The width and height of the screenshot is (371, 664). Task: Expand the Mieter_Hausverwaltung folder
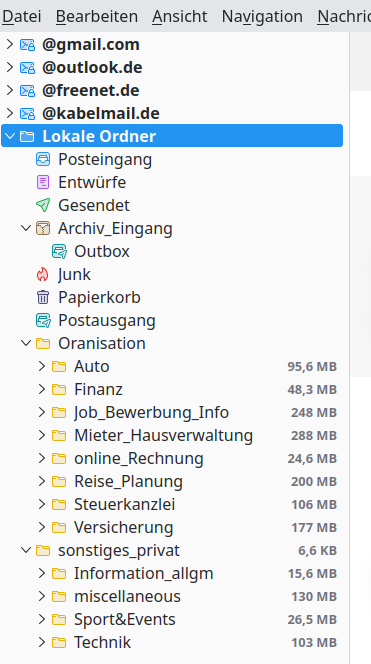[42, 435]
